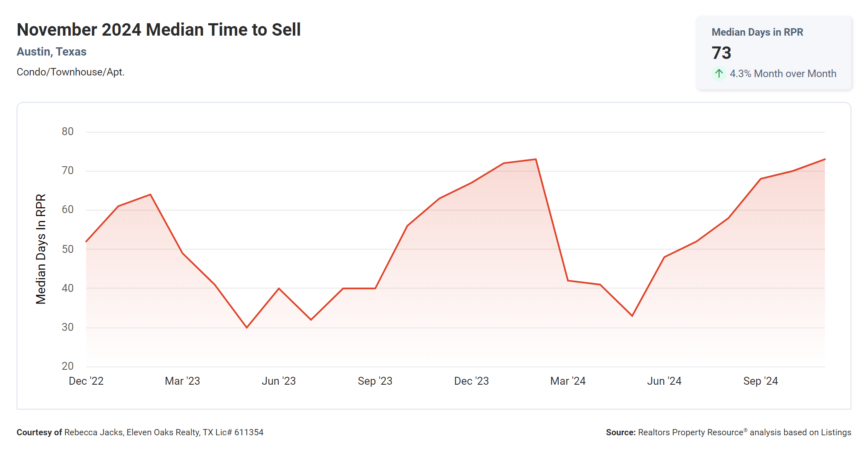Select the Sep '23 x-axis label
The height and width of the screenshot is (456, 868).
pos(375,381)
